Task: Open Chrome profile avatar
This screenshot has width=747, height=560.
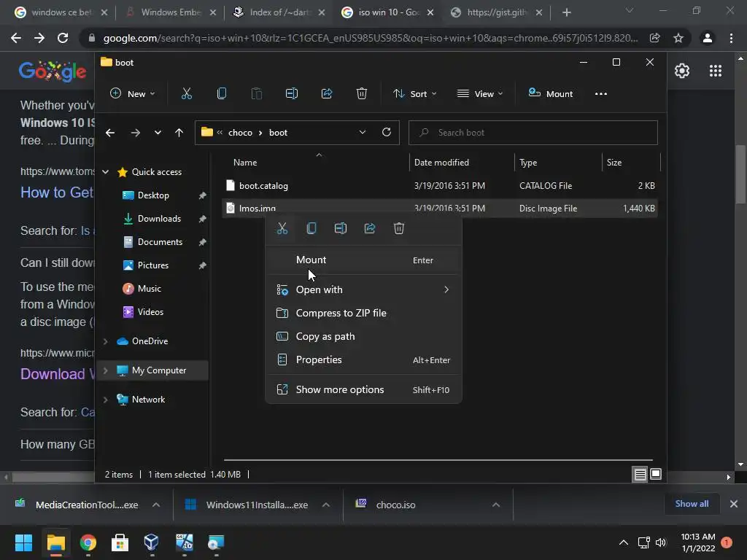Action: coord(708,38)
